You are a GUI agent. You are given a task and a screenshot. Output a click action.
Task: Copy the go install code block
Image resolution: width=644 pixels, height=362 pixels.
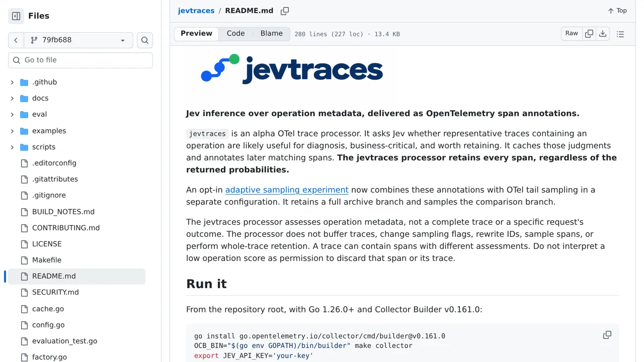(x=607, y=335)
